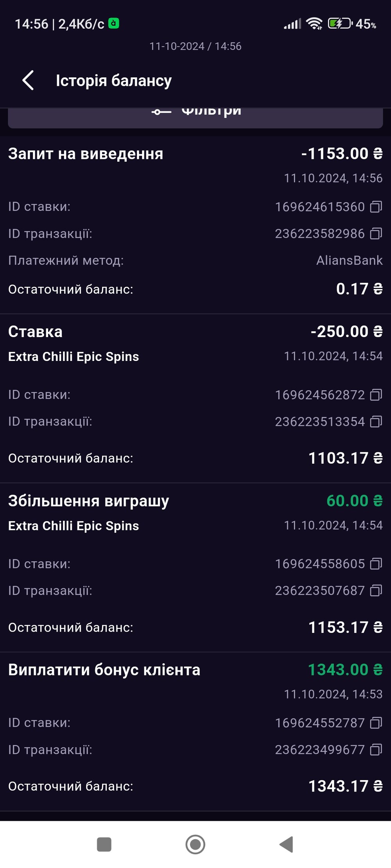Screen dimensions: 391x868
Task: Copy transaction ID 236223499677
Action: coord(376,750)
